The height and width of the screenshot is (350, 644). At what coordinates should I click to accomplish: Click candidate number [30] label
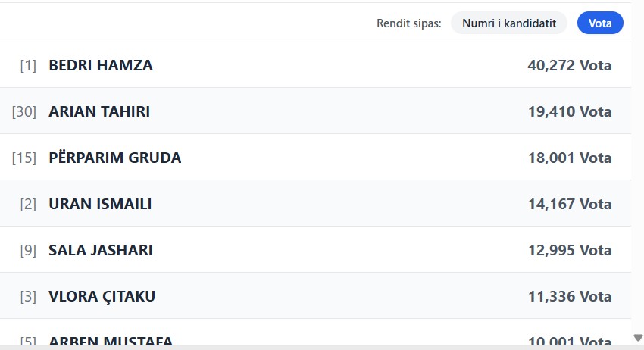click(x=24, y=112)
